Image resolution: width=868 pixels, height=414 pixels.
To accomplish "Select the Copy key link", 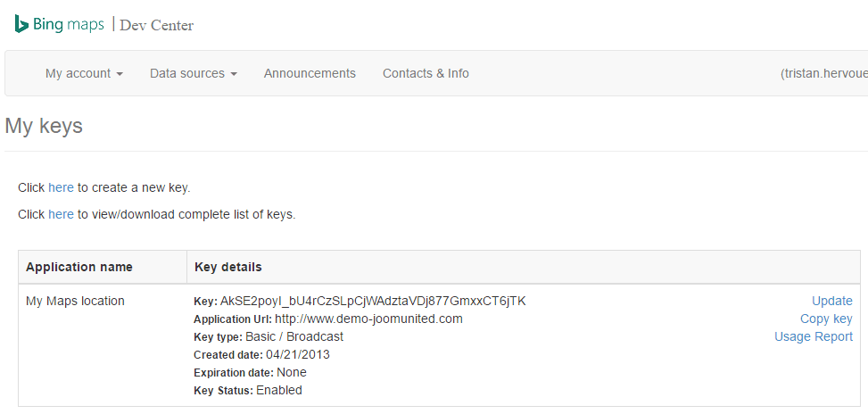I will [x=826, y=319].
